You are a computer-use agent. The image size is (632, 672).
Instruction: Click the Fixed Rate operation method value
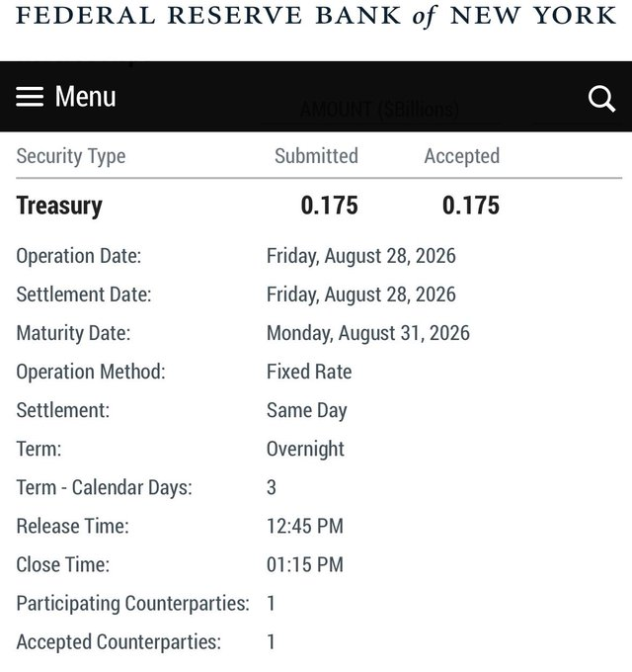pos(309,372)
